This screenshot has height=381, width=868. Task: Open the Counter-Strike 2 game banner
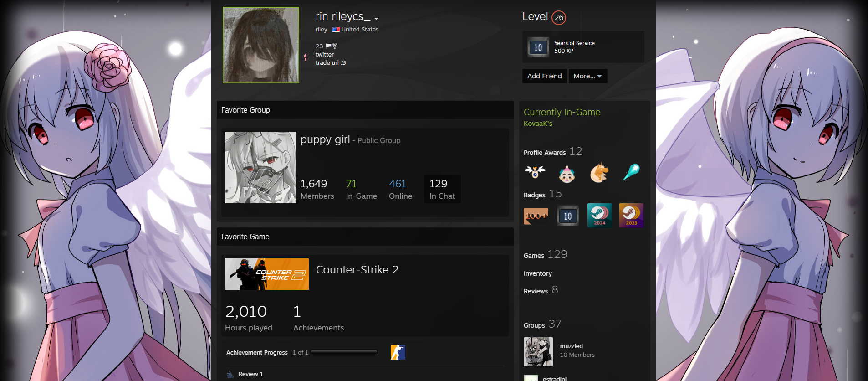tap(267, 274)
